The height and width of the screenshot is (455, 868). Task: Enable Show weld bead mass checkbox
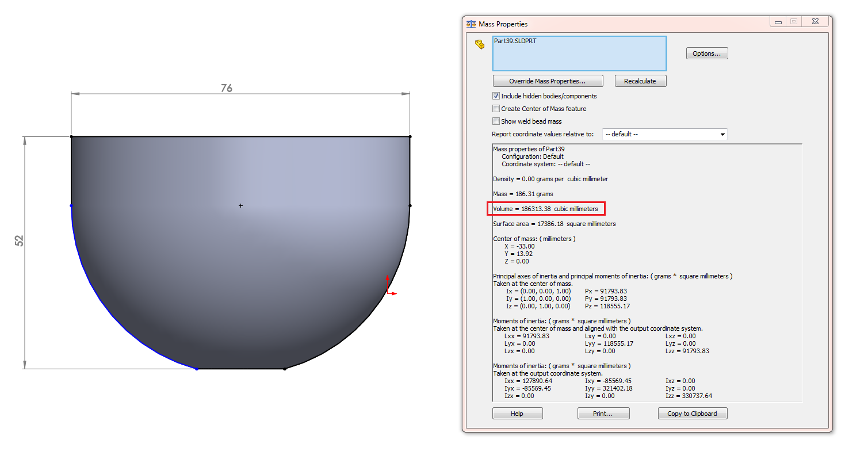[x=496, y=121]
